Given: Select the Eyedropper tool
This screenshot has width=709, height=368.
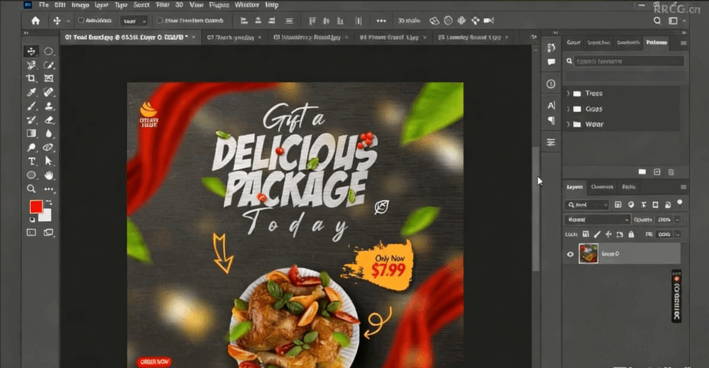Looking at the screenshot, I should click(x=31, y=92).
